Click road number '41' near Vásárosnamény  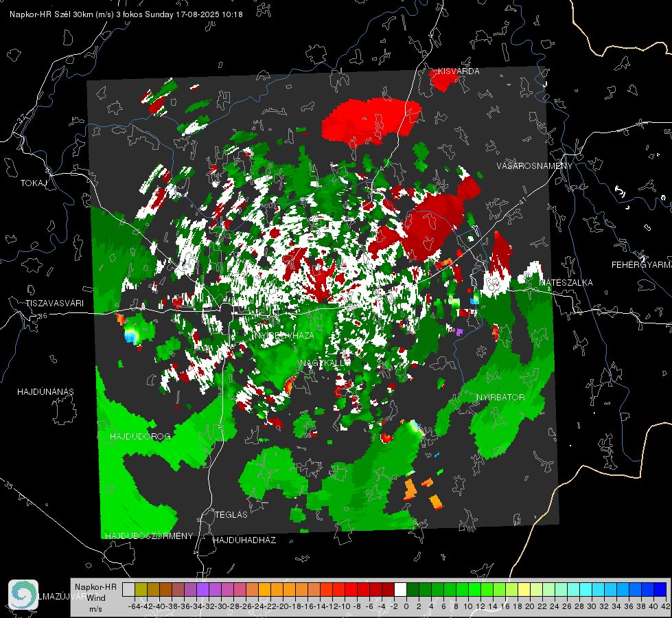522,201
